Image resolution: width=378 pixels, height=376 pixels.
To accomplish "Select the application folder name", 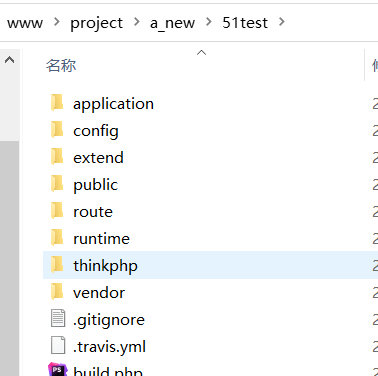I will coord(113,104).
